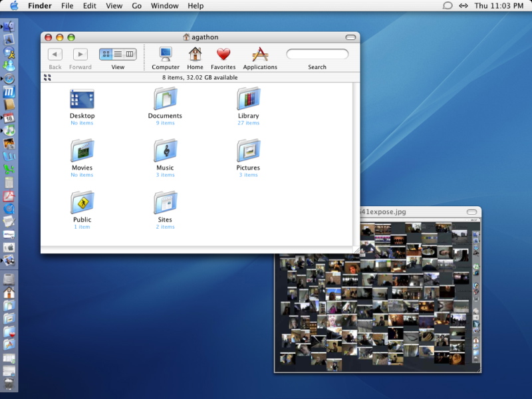The image size is (532, 399).
Task: Switch Finder to column view
Action: coord(130,54)
